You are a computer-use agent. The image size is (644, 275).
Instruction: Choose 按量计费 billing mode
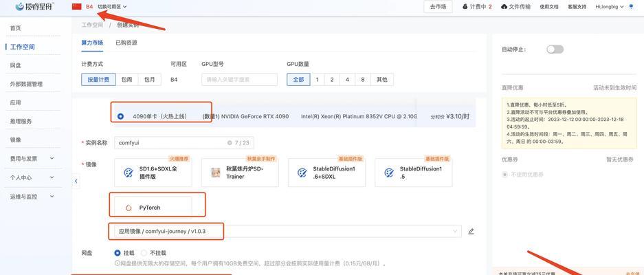click(x=98, y=80)
